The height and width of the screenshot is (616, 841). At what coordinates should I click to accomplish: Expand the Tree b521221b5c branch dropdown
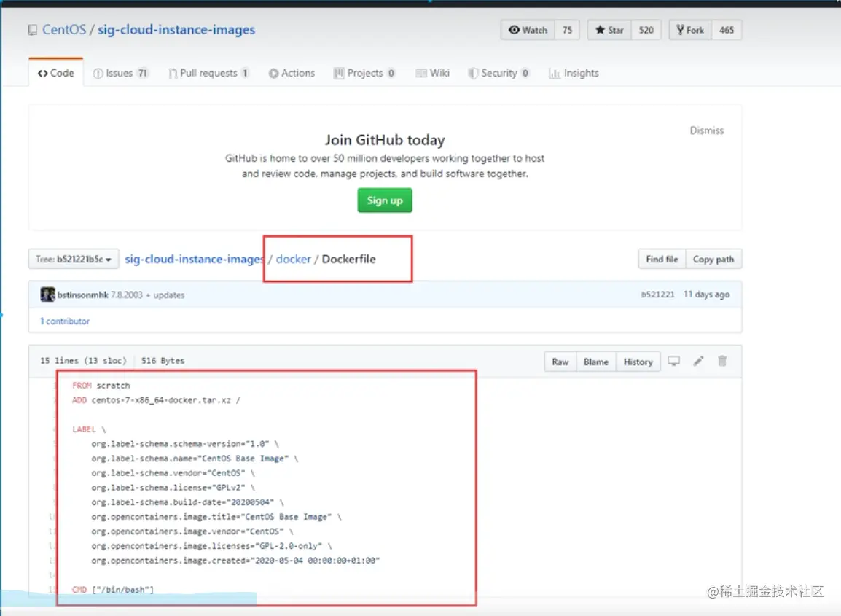click(x=74, y=260)
